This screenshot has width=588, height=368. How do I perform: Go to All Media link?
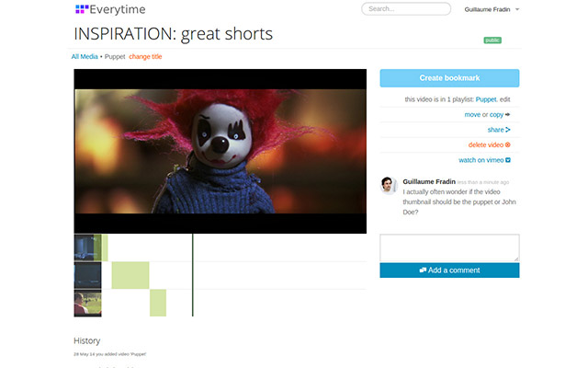[x=85, y=57]
